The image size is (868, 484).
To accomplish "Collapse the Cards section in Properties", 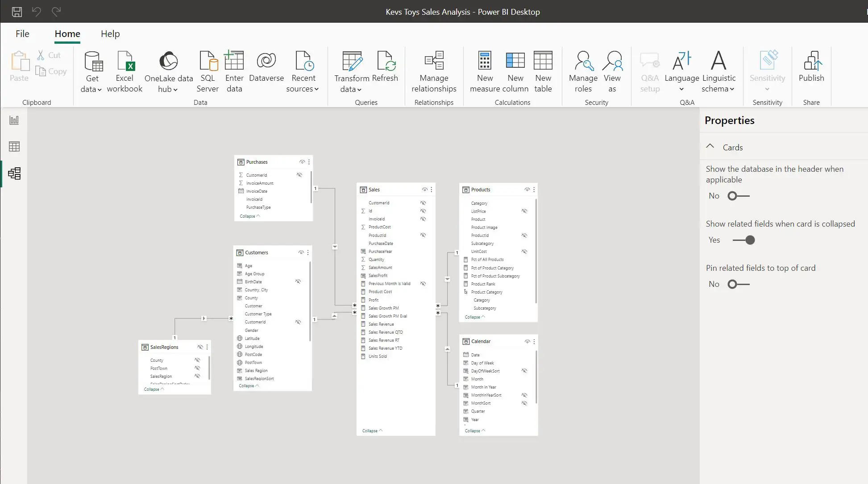I will coord(710,147).
